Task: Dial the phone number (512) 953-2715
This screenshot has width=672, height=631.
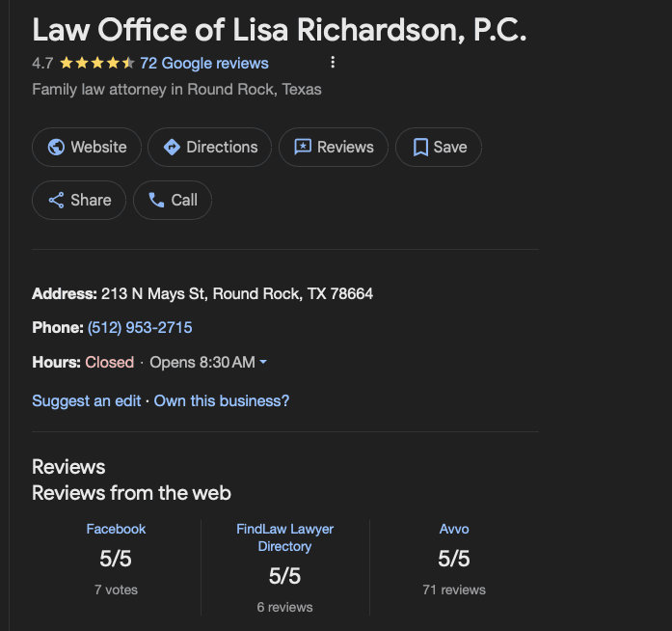Action: (140, 328)
